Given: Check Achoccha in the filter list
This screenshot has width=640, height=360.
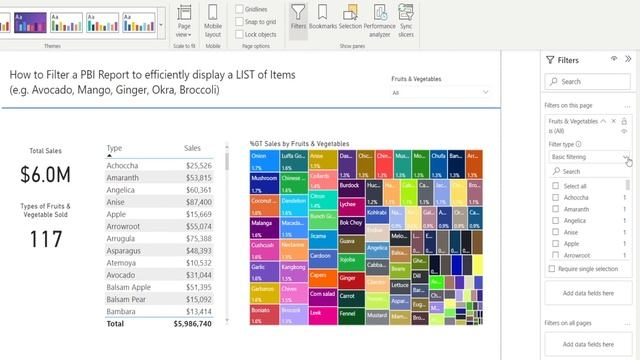Looking at the screenshot, I should pyautogui.click(x=556, y=197).
